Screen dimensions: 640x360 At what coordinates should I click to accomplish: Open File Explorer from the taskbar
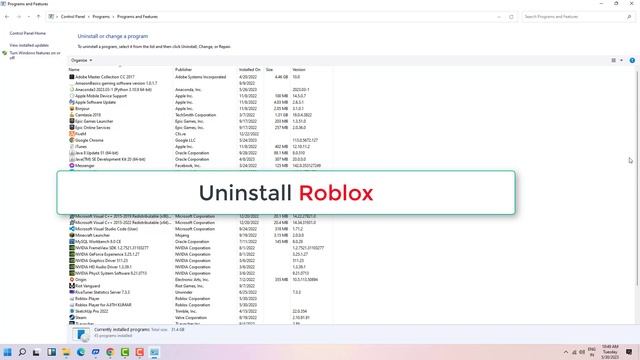point(66,352)
